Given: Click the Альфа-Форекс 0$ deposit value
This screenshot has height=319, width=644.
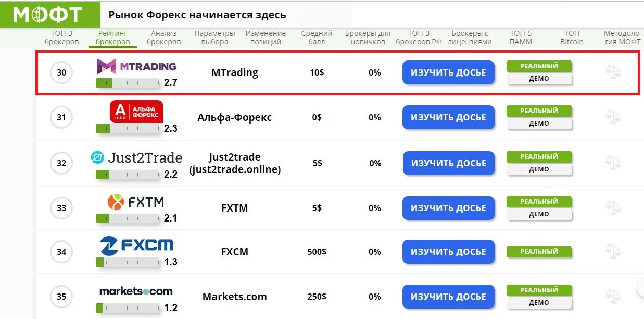Looking at the screenshot, I should pyautogui.click(x=317, y=117).
